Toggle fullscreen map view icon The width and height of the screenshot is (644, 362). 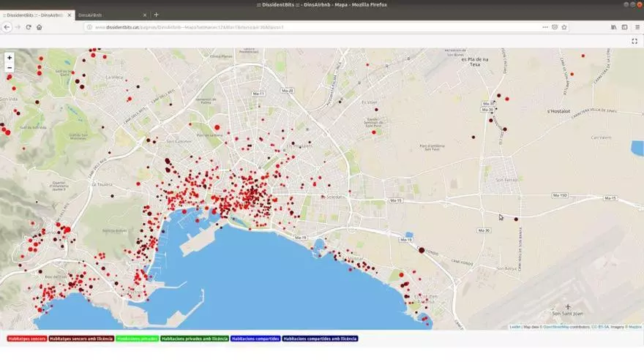click(634, 41)
